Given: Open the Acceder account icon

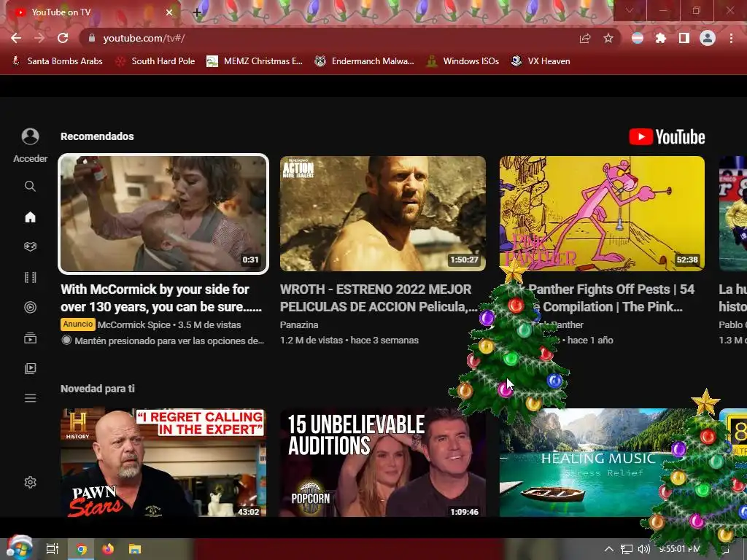Looking at the screenshot, I should click(x=30, y=136).
